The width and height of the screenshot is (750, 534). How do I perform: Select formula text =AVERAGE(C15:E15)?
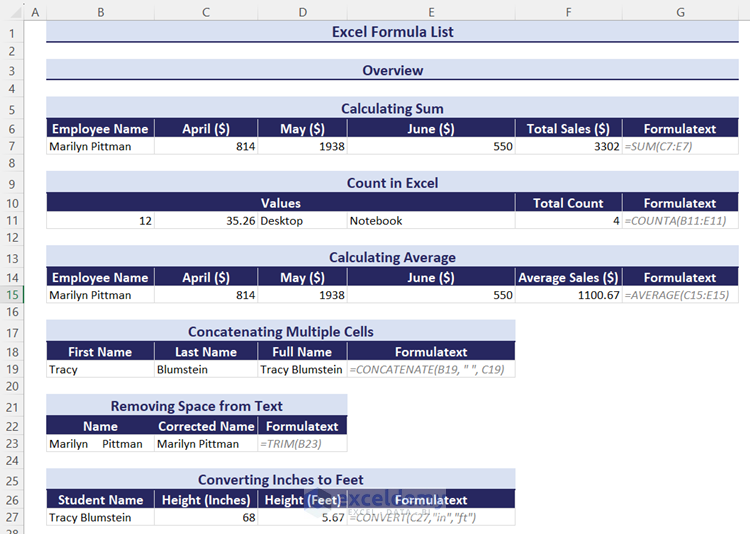680,295
